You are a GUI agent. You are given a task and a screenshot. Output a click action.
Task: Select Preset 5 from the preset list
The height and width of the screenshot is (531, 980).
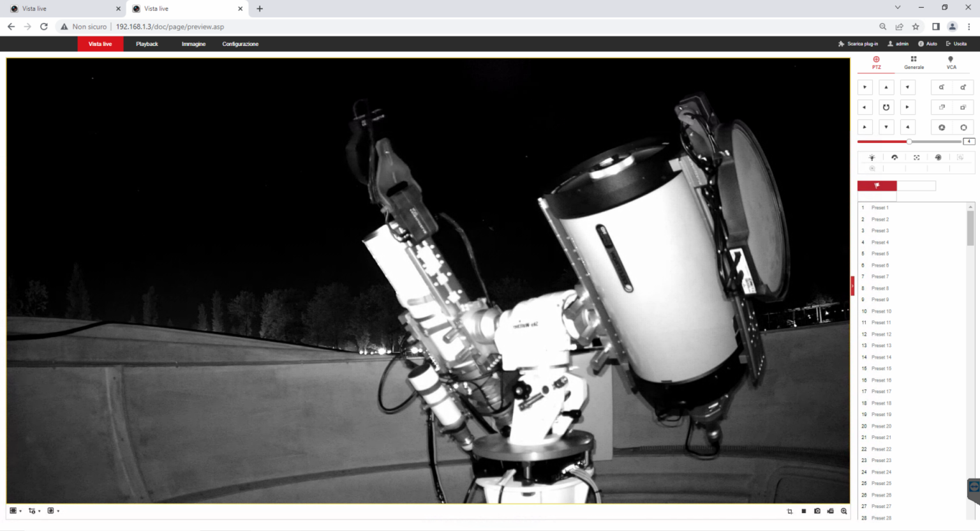879,253
